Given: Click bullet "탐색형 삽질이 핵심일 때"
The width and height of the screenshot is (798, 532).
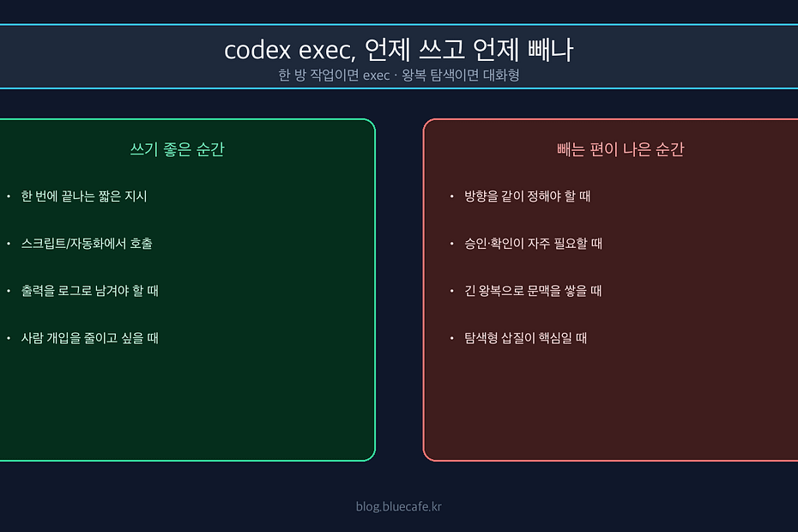Looking at the screenshot, I should [x=525, y=338].
